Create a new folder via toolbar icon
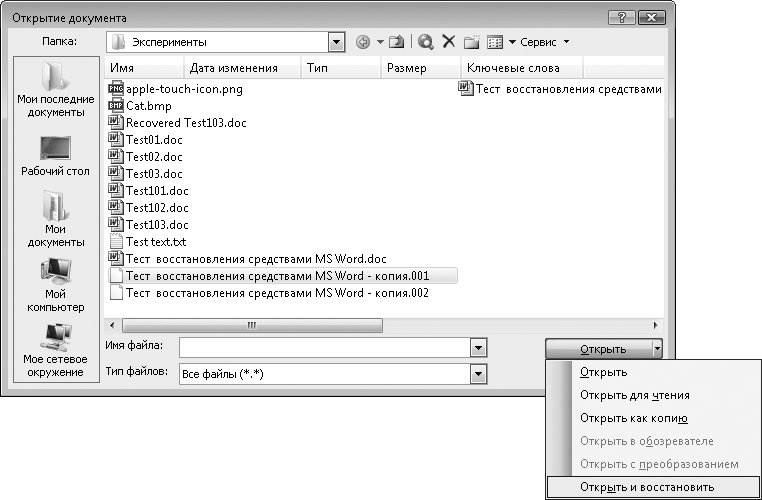Image resolution: width=762 pixels, height=500 pixels. point(471,42)
